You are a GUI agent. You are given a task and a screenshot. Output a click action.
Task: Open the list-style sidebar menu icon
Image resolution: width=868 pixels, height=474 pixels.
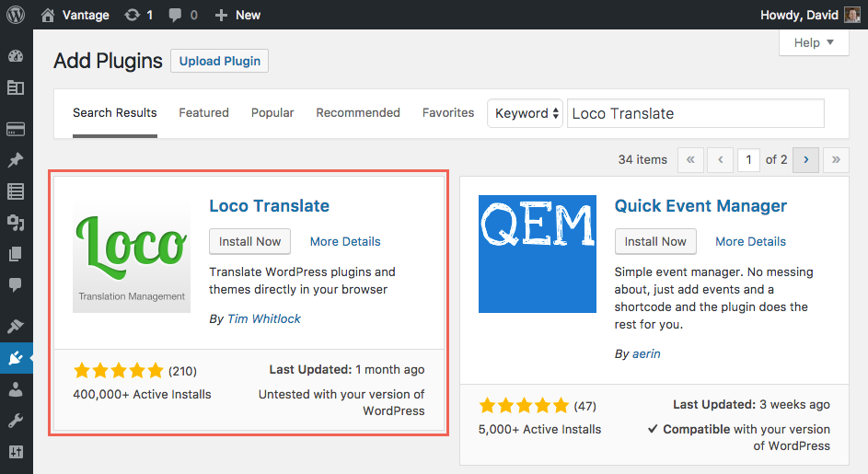[x=16, y=191]
